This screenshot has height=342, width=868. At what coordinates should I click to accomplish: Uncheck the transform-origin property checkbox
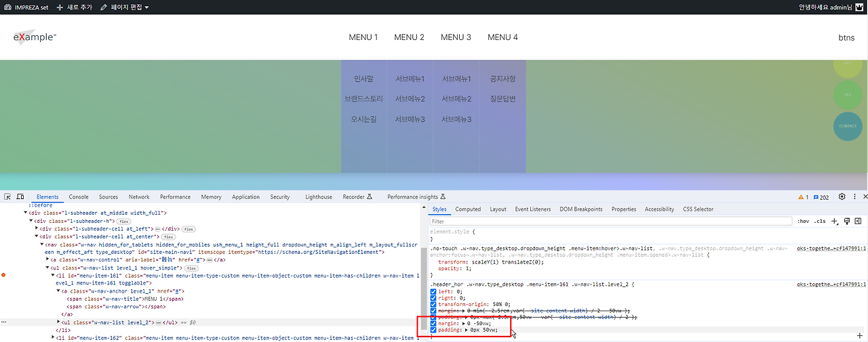pos(434,304)
